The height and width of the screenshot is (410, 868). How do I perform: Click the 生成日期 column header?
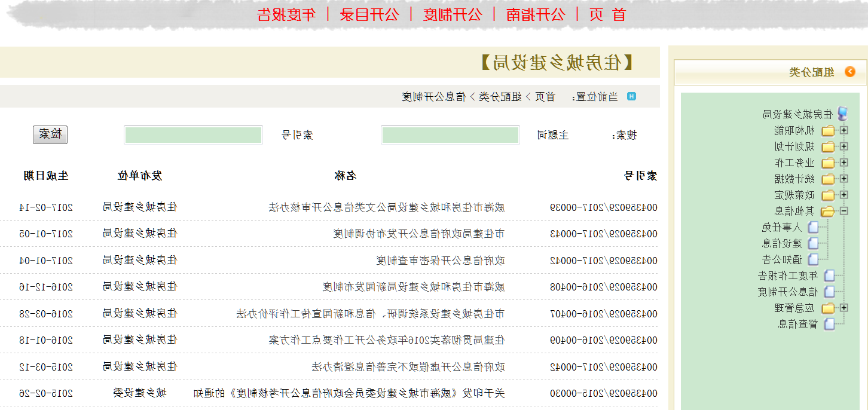click(x=46, y=175)
